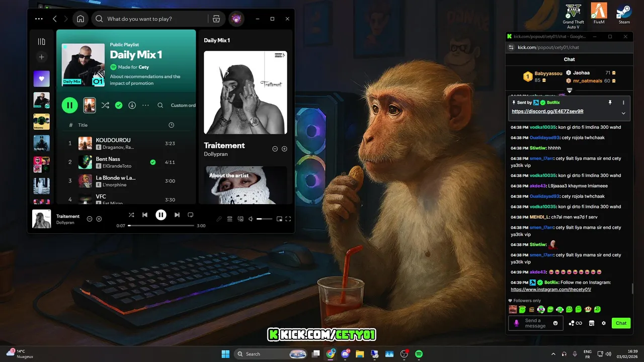Open the Custom order sort dropdown
The image size is (644, 362).
pyautogui.click(x=183, y=105)
